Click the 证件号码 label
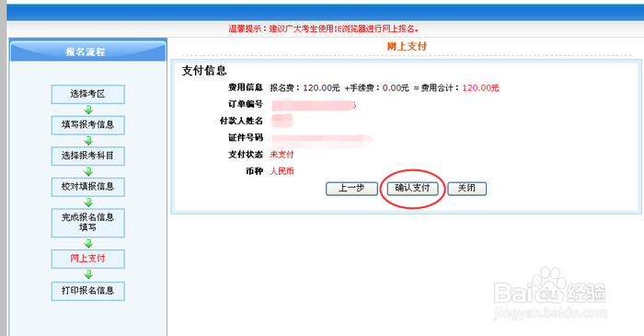 point(246,137)
